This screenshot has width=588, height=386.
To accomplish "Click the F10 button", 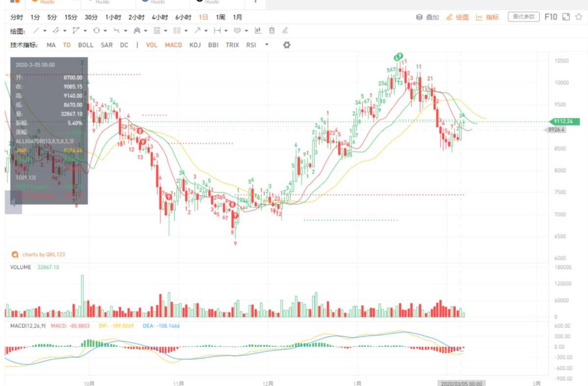I will point(550,17).
